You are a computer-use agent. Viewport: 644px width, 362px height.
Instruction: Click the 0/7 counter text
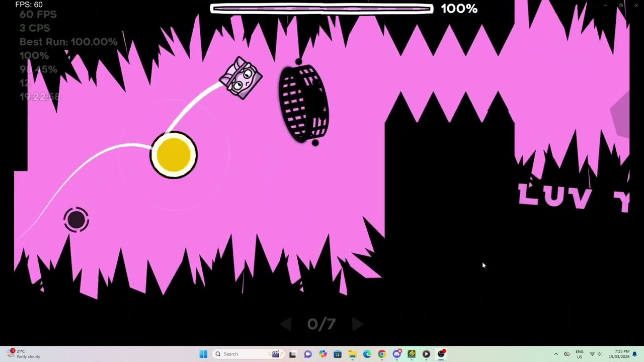click(x=321, y=324)
